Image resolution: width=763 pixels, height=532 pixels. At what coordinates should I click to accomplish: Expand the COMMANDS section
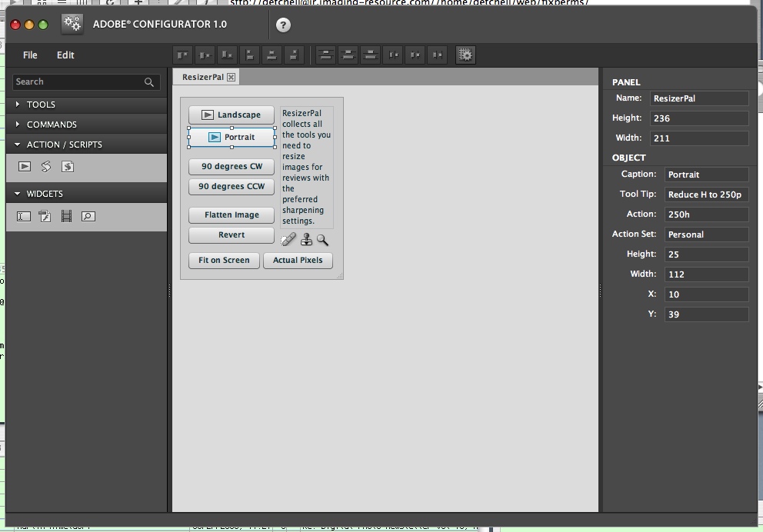coord(52,125)
